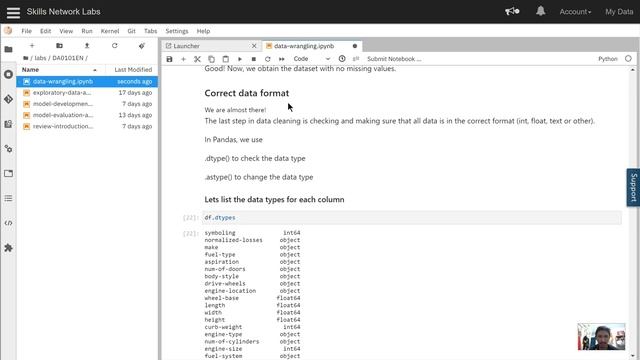Create a new launcher with plus icon
The width and height of the screenshot is (640, 360).
pos(32,46)
